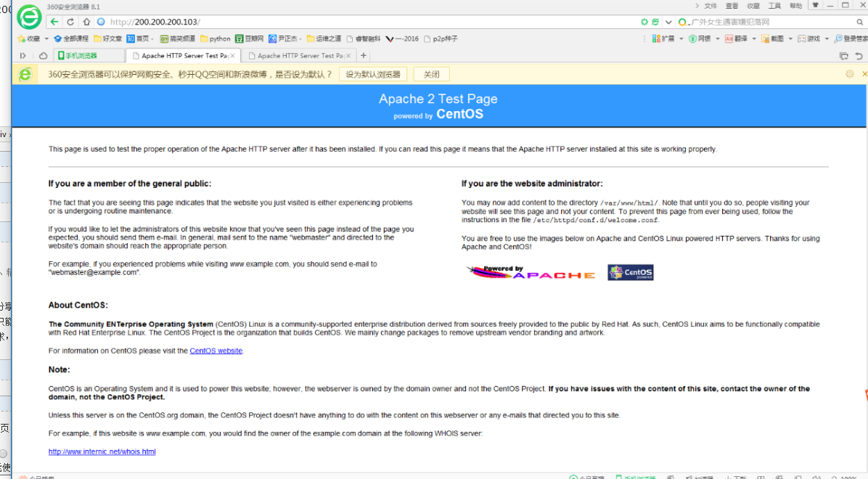Open the 搞笑频道 bookmark
This screenshot has height=479, width=868.
(177, 38)
